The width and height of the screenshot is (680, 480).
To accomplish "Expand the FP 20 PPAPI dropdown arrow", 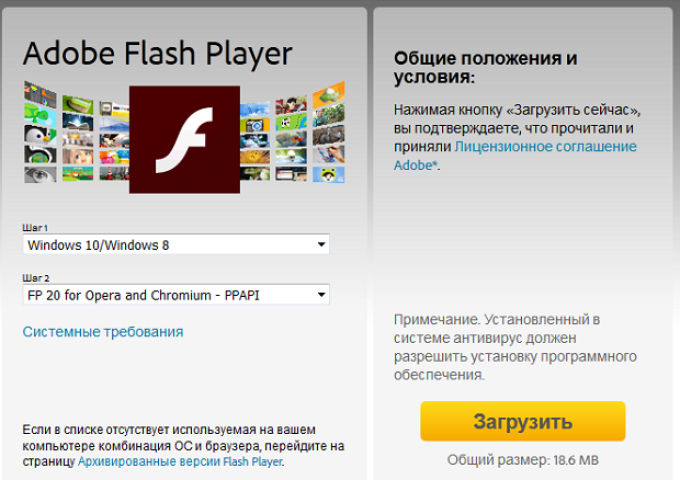I will (321, 295).
